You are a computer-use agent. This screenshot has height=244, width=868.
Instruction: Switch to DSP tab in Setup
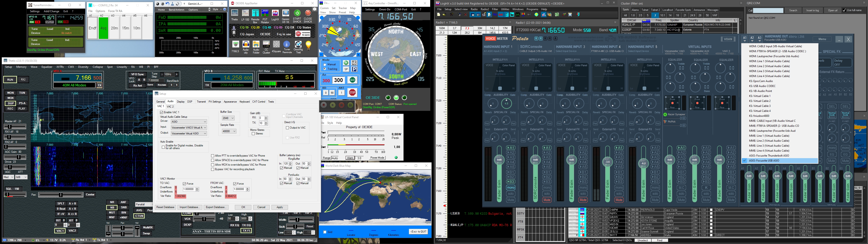(x=190, y=101)
